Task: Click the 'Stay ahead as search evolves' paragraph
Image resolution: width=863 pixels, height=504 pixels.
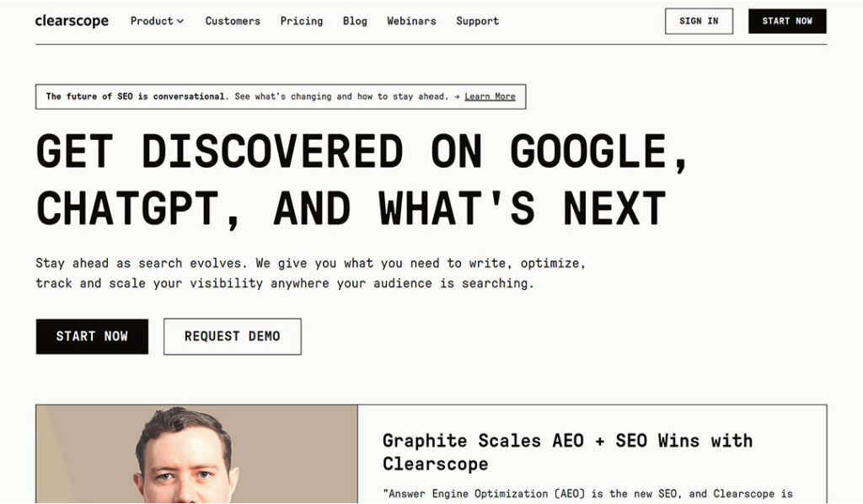Action: click(310, 273)
